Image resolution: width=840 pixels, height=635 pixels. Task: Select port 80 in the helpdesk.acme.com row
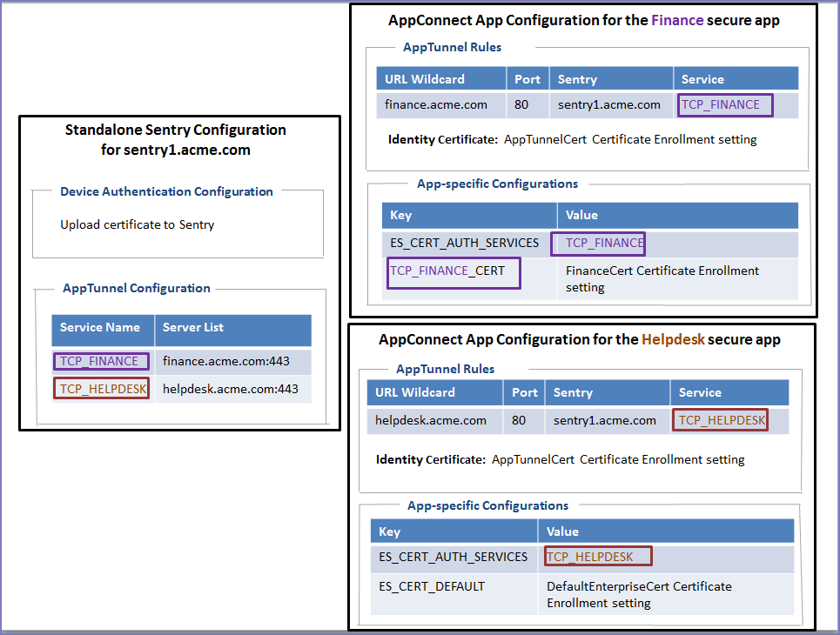click(519, 420)
